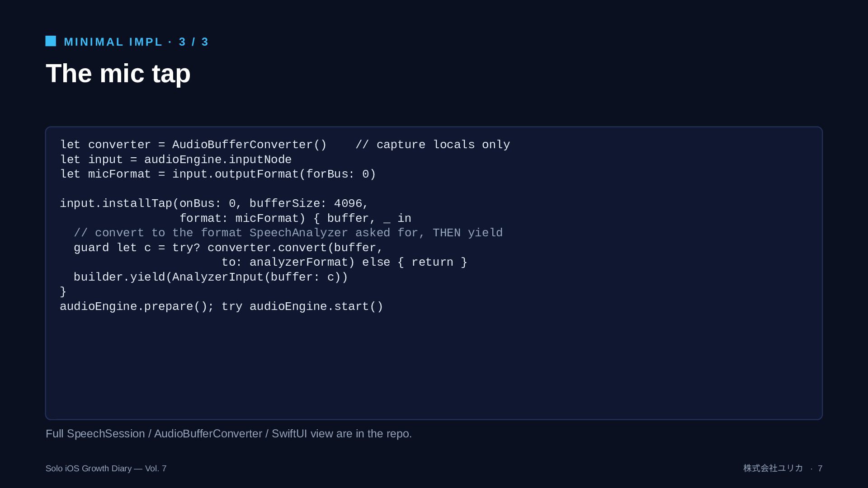Click the guard let c = try? line
Viewport: 868px width, 488px height.
(x=228, y=248)
